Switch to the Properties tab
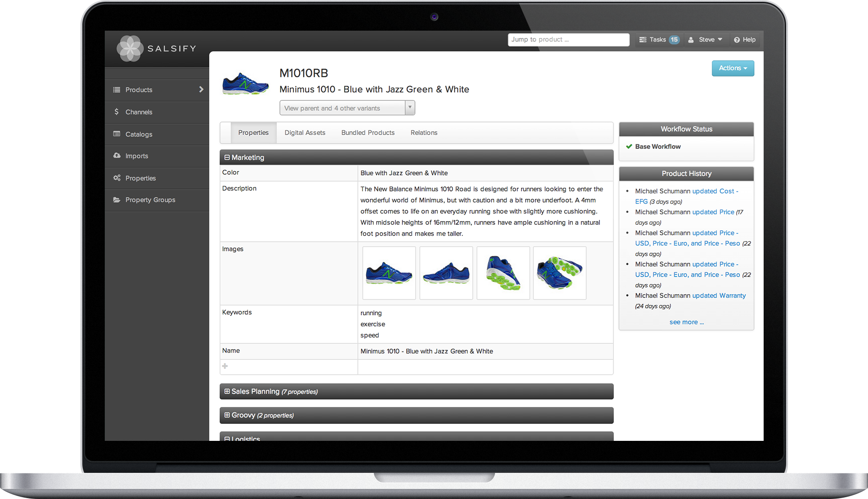The height and width of the screenshot is (499, 868). [x=253, y=133]
